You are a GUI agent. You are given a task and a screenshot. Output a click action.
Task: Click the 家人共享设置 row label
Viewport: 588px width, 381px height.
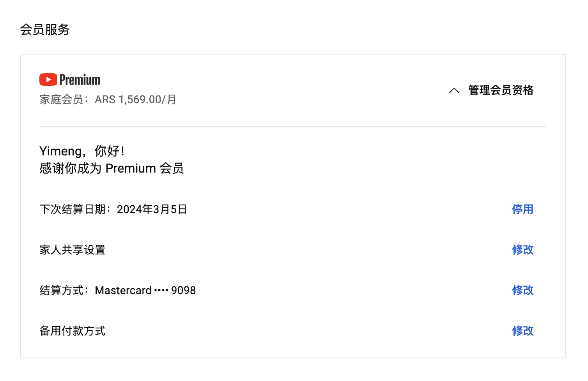click(73, 250)
